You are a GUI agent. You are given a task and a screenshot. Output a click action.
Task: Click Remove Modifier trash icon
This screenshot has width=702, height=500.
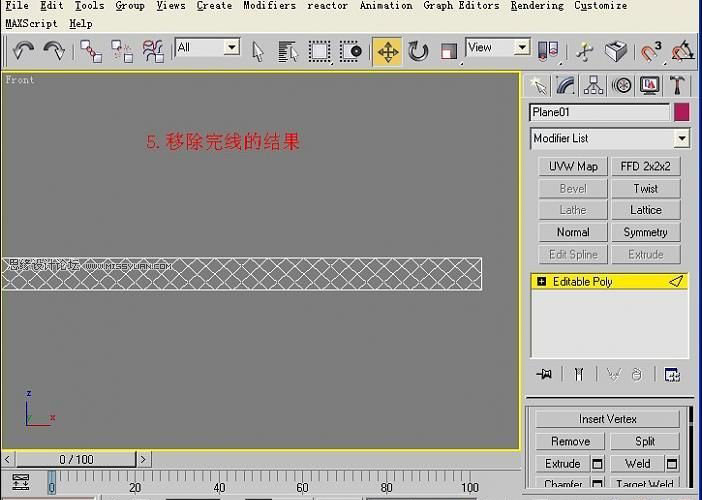click(x=637, y=374)
